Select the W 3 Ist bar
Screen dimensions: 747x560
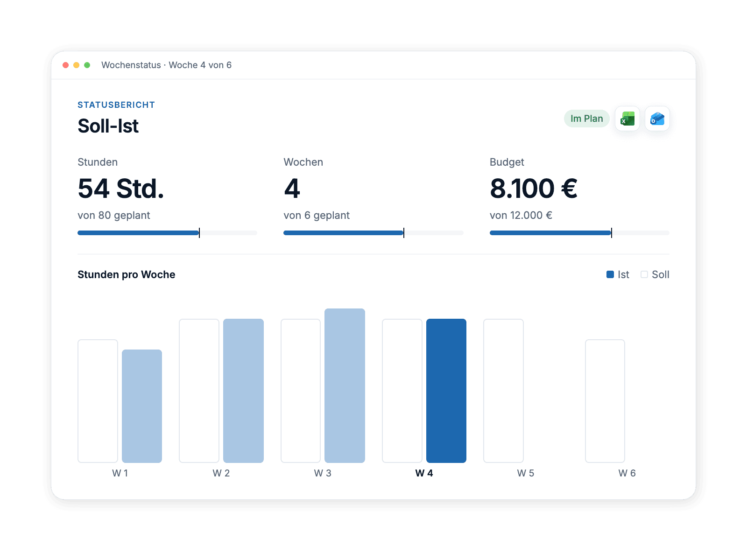click(345, 385)
